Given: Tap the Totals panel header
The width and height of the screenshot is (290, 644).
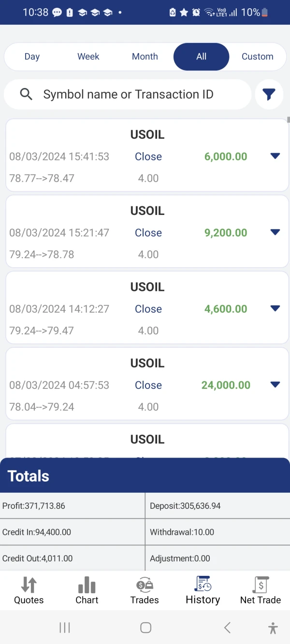Looking at the screenshot, I should [x=145, y=476].
